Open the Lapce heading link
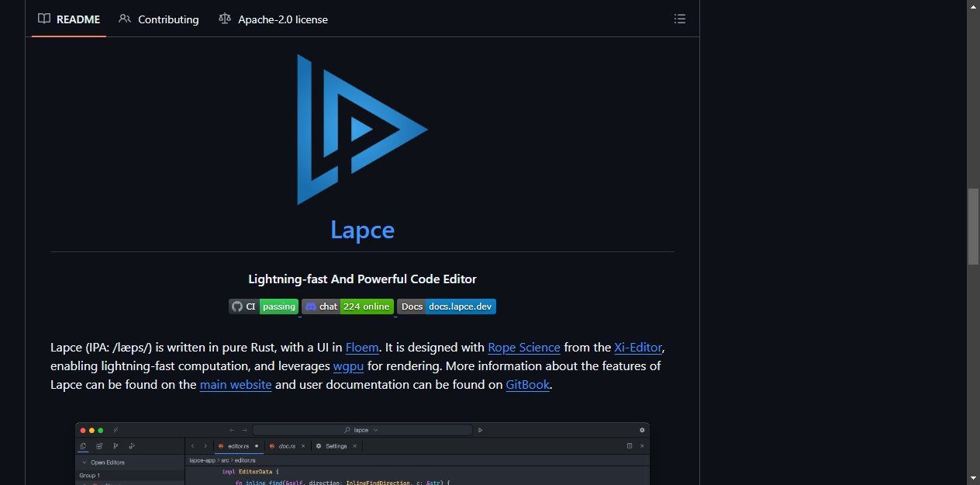Image resolution: width=980 pixels, height=485 pixels. [x=362, y=230]
